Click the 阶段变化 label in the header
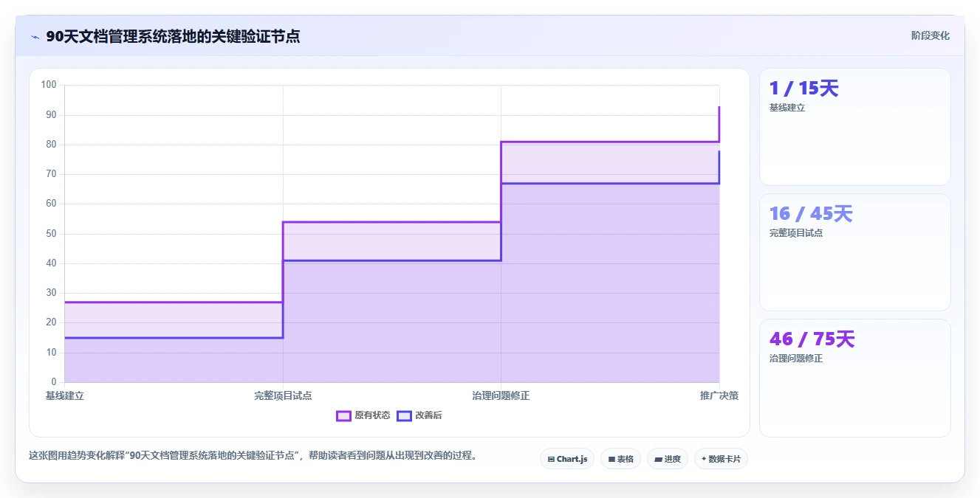This screenshot has height=498, width=980. pyautogui.click(x=930, y=35)
